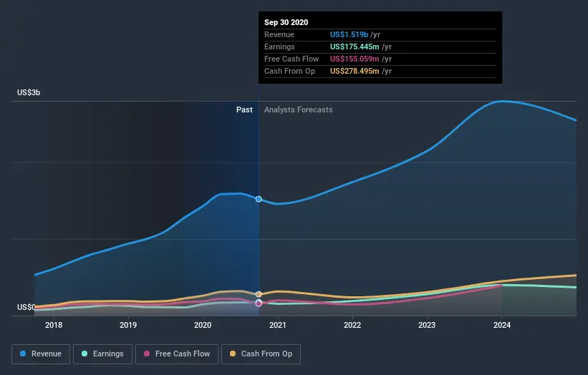Click the 2019 x-axis label
Image resolution: width=588 pixels, height=375 pixels.
click(128, 325)
